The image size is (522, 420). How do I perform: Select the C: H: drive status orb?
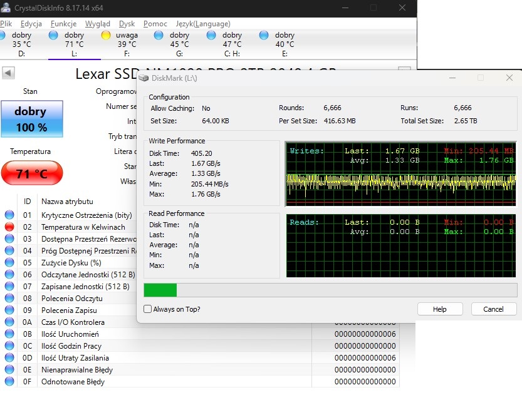211,36
